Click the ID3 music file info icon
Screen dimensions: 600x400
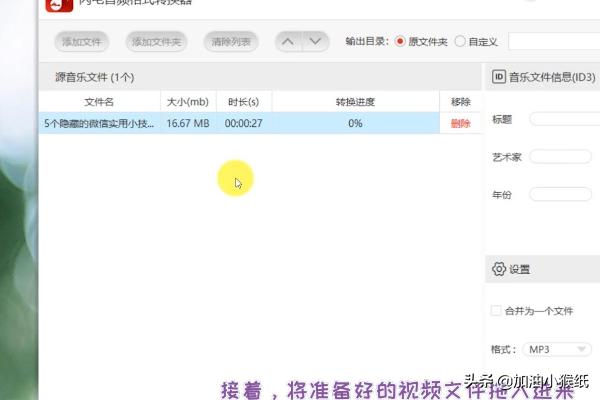[x=499, y=77]
